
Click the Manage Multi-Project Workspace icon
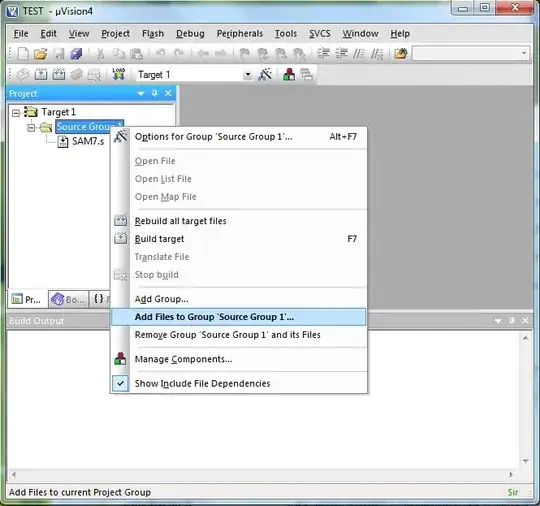click(306, 74)
